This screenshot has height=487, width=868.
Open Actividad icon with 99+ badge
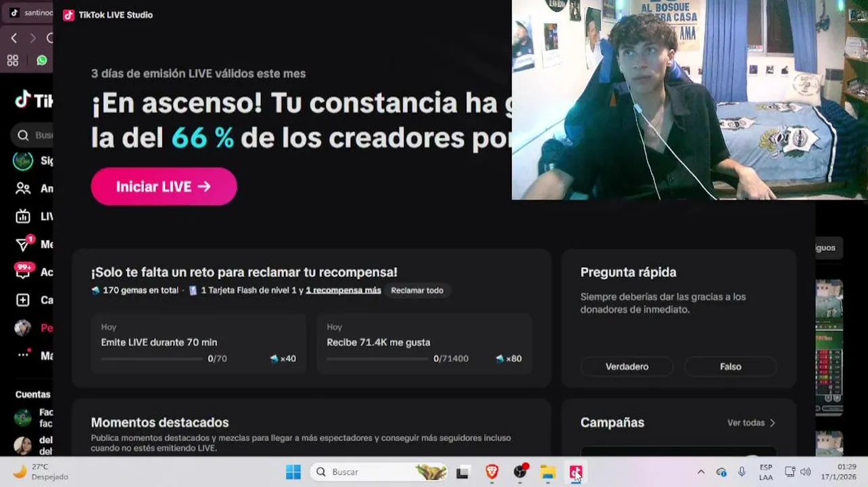pyautogui.click(x=24, y=271)
